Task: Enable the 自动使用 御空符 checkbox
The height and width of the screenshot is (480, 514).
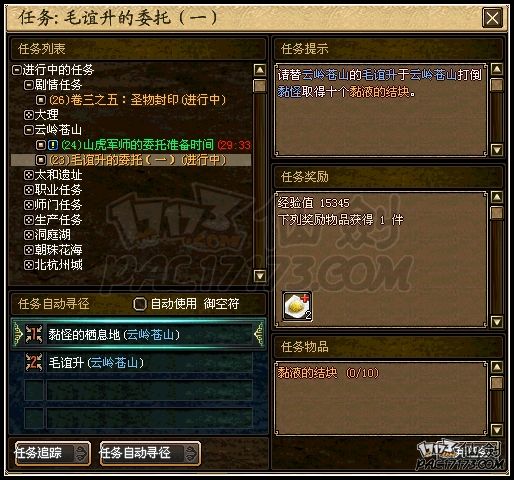Action: [x=140, y=304]
